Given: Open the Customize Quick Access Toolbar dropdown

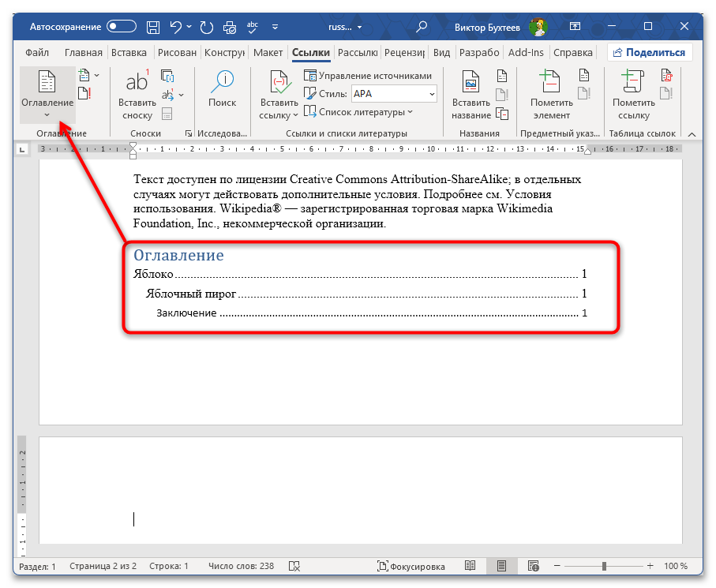Looking at the screenshot, I should [275, 27].
